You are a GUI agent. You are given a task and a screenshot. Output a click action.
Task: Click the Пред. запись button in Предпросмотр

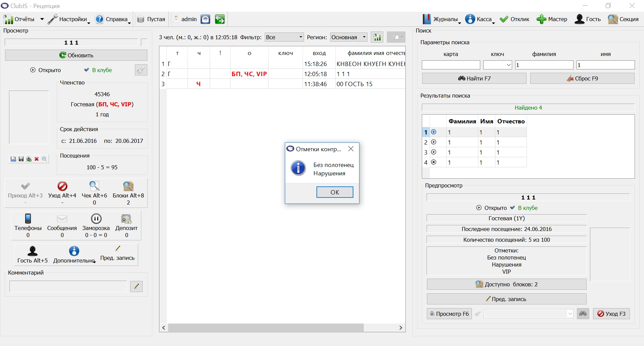[x=507, y=299]
